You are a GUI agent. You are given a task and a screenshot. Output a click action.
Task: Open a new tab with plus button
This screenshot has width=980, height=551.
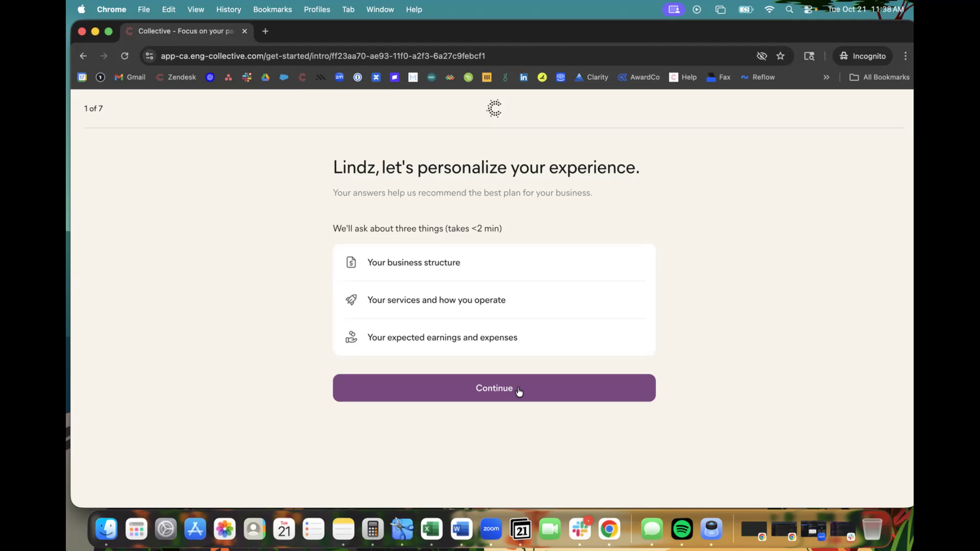[x=265, y=31]
